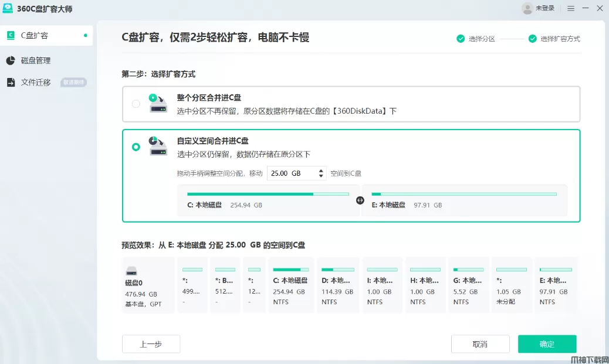Open the C盘扩容 sidebar tab
609x364 pixels.
click(46, 36)
